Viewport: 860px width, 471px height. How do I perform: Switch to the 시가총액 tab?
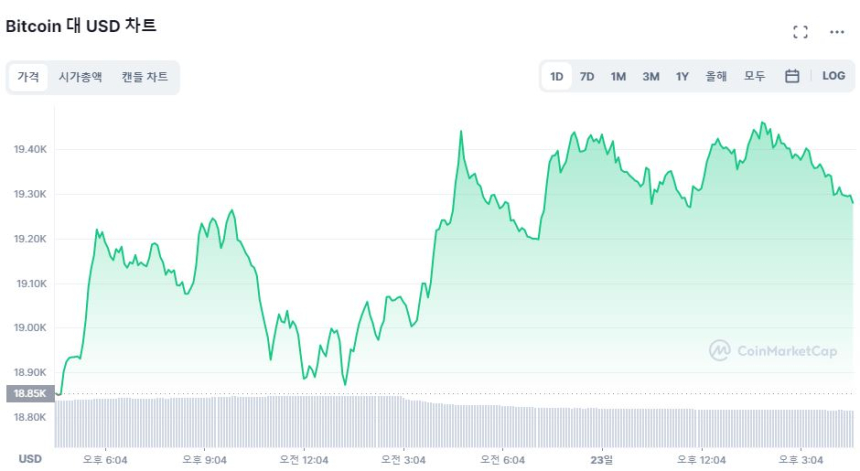coord(80,77)
